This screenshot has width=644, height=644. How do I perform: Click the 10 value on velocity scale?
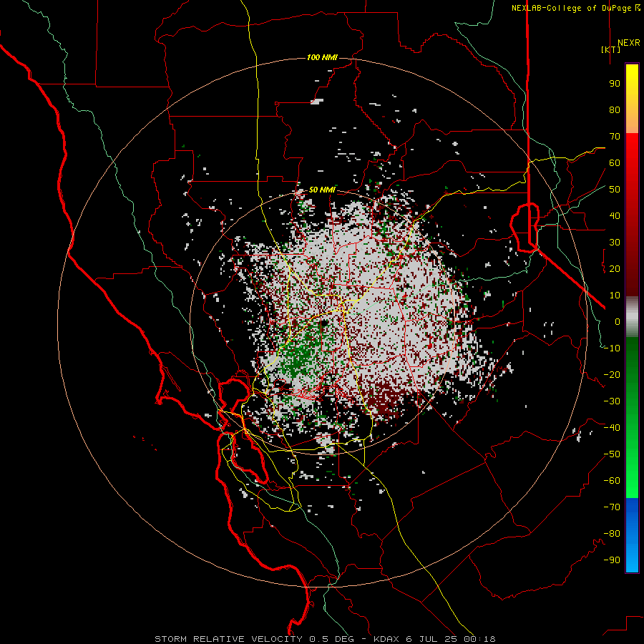click(615, 296)
